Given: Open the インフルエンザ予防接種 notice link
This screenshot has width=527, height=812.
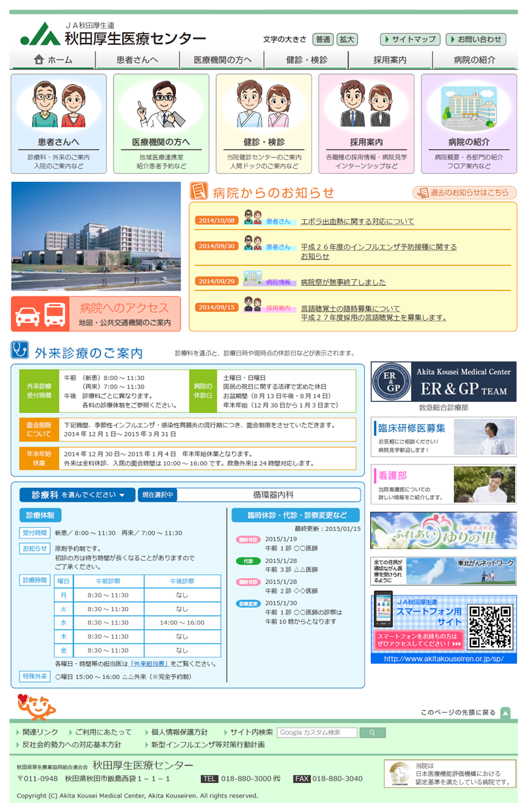Looking at the screenshot, I should (379, 252).
